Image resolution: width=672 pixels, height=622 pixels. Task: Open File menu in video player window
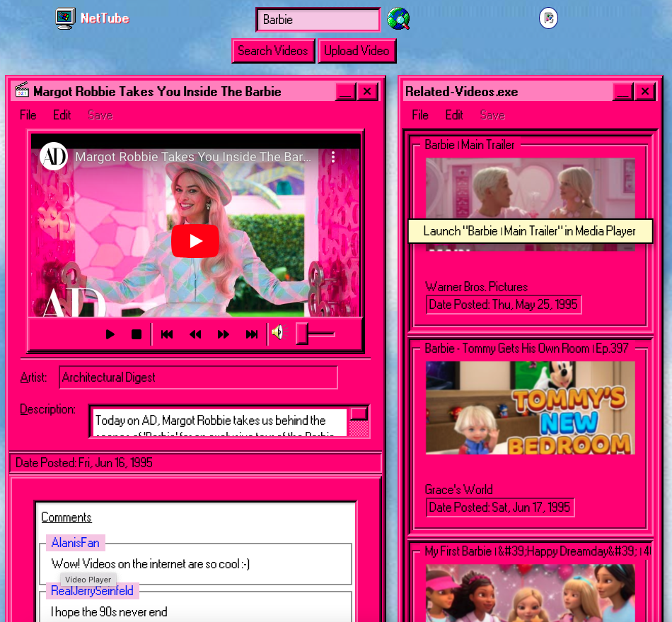click(x=28, y=115)
